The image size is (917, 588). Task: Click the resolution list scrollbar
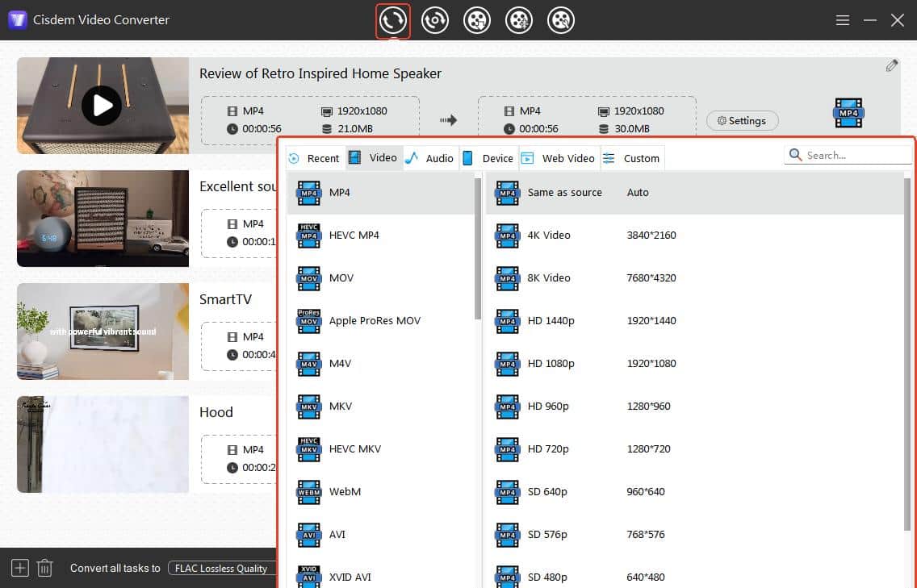point(907,354)
